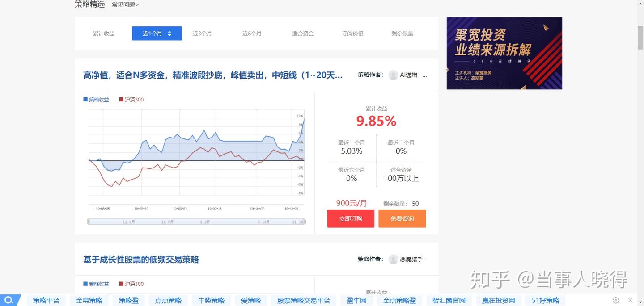Click the orange 免费咨询 button

click(x=402, y=218)
